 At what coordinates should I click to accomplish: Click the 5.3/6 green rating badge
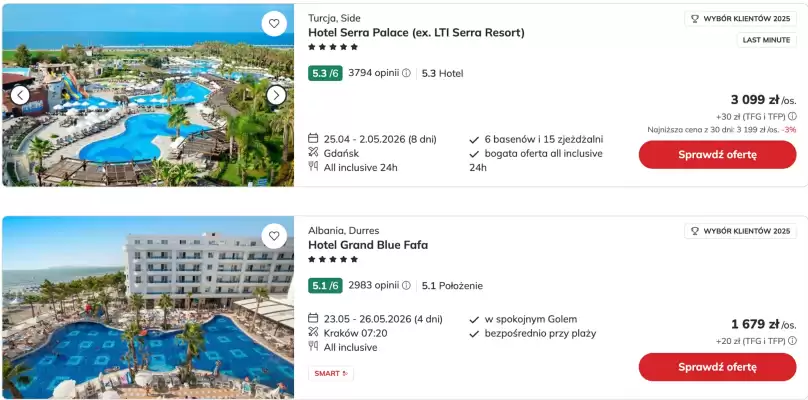tap(326, 73)
